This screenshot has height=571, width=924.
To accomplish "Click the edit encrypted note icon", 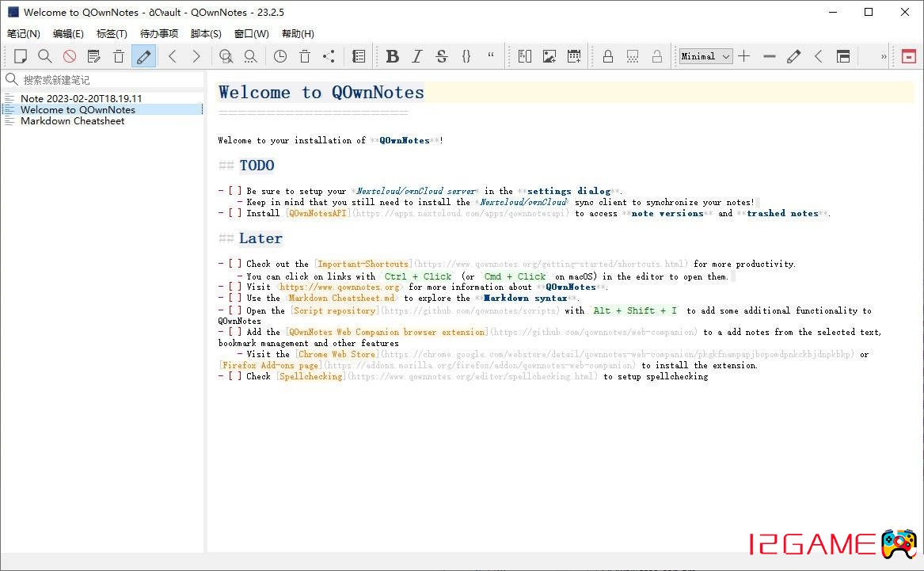I will click(x=633, y=56).
